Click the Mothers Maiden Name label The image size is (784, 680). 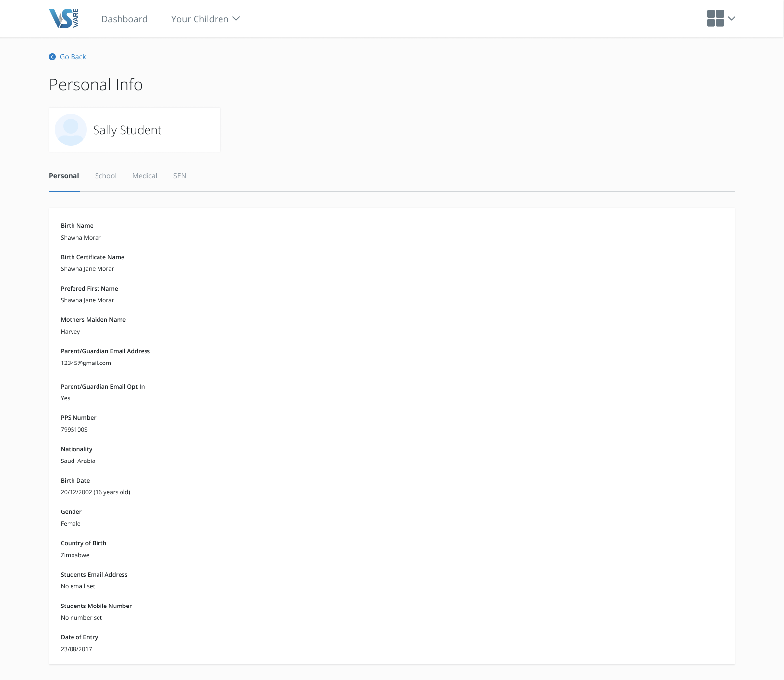point(93,320)
